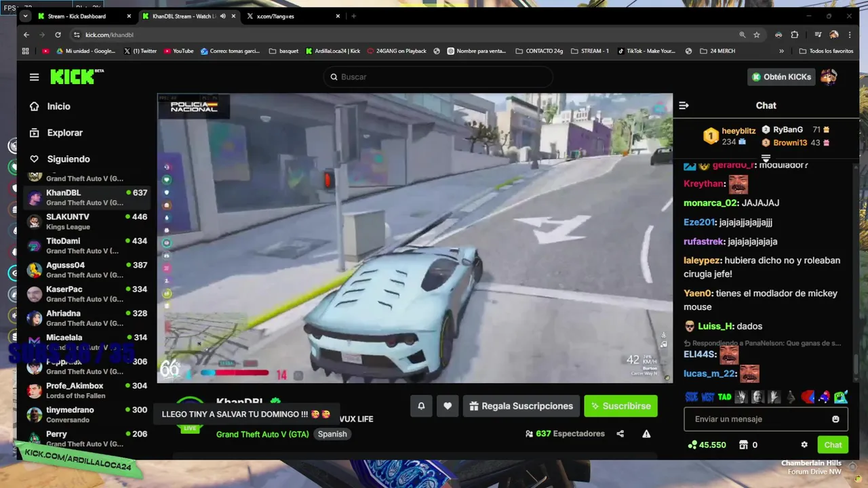Click heeyblitz top gifter in leaderboard
The image size is (868, 488).
pyautogui.click(x=738, y=131)
